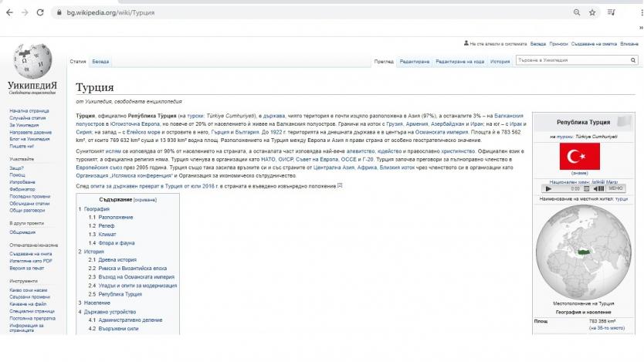Click the (знаме) link under the flag
Image resolution: width=644 pixels, height=362 pixels.
click(579, 173)
